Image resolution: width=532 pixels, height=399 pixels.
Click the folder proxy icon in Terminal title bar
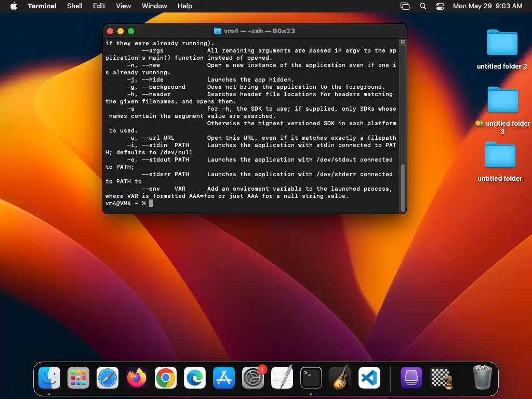point(218,31)
